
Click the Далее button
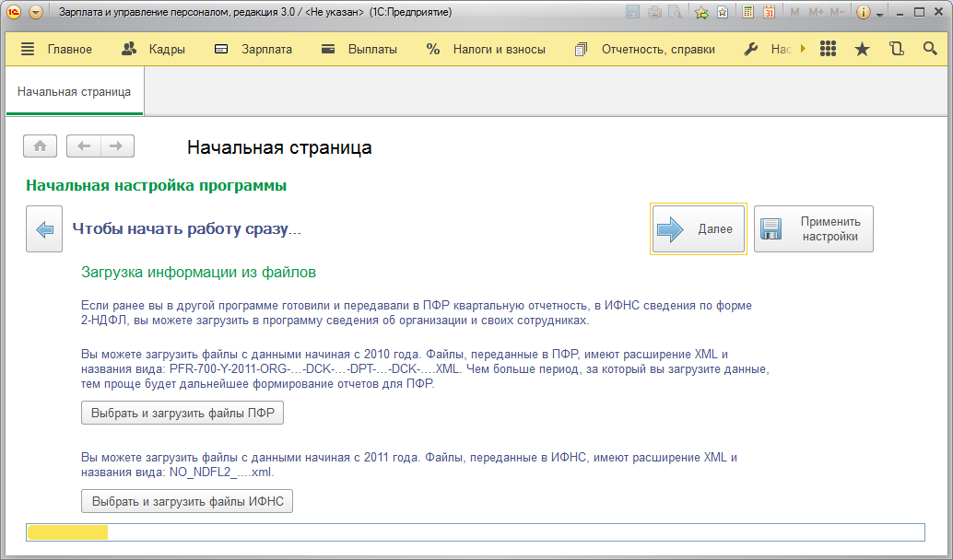pyautogui.click(x=698, y=229)
